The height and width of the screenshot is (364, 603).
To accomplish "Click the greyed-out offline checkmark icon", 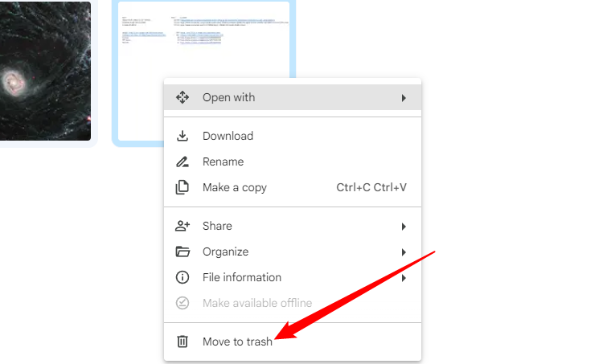I will point(183,303).
